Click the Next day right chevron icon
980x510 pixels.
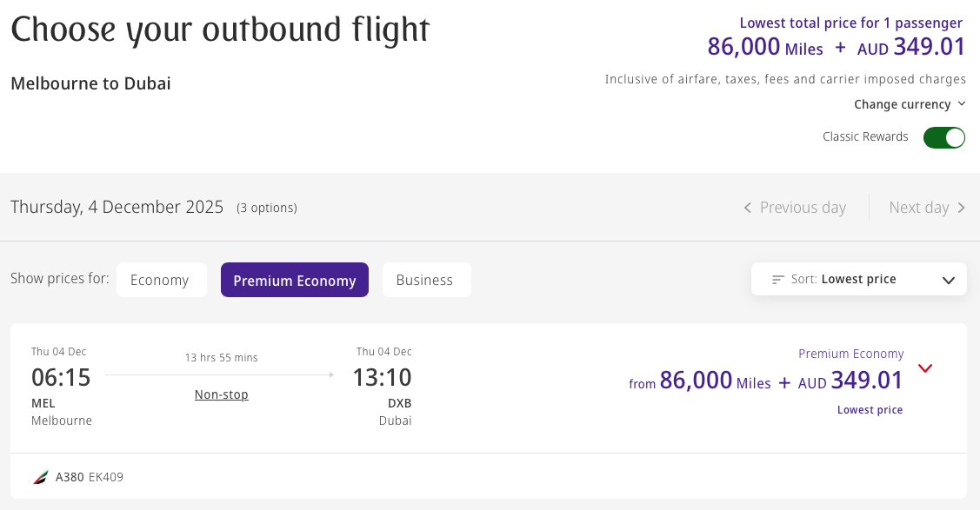pyautogui.click(x=961, y=208)
